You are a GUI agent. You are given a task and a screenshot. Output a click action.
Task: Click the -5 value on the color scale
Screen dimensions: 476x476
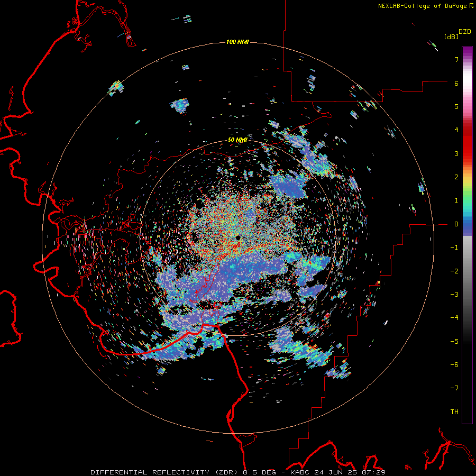[x=454, y=342]
